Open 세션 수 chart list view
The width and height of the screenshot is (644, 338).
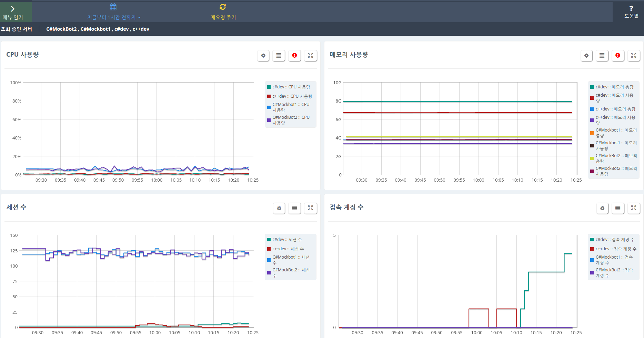[x=294, y=208]
